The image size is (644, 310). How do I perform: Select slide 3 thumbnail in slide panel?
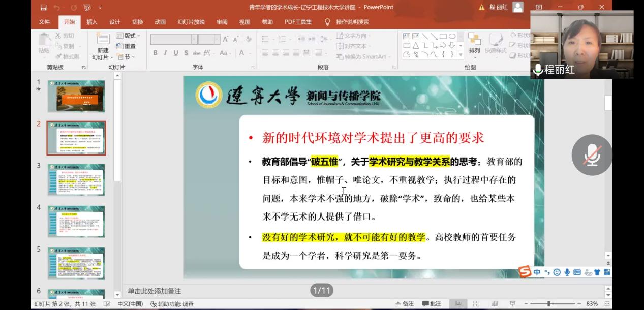coord(76,179)
